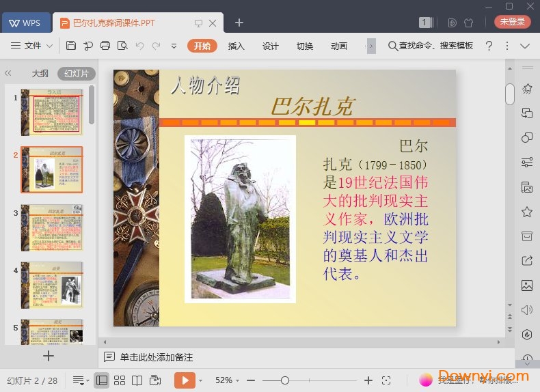The width and height of the screenshot is (540, 392).
Task: Open a new tab with plus
Action: pyautogui.click(x=239, y=23)
